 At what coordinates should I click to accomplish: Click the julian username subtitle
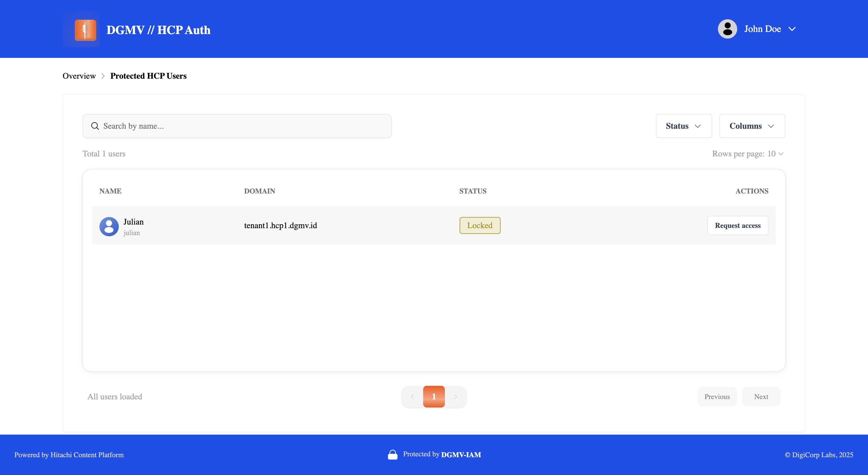131,233
